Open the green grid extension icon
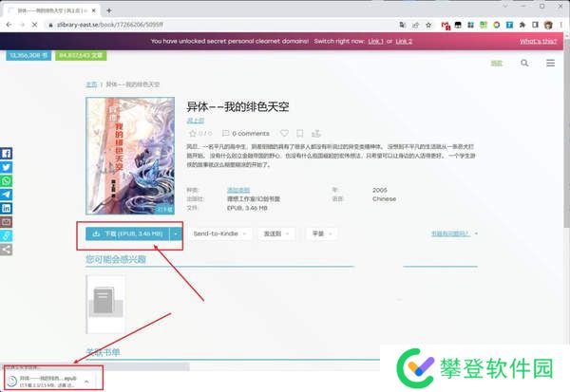The width and height of the screenshot is (570, 392). click(484, 25)
